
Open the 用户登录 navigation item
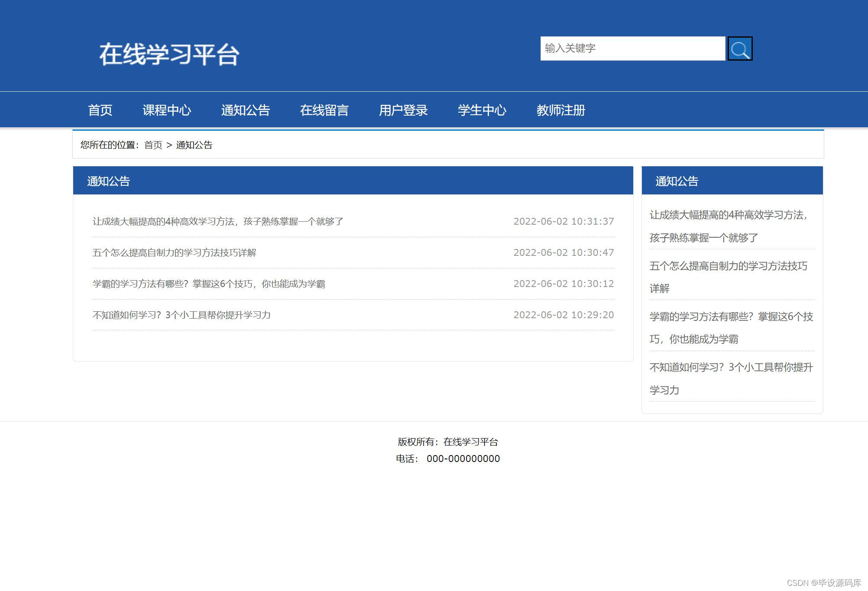(x=403, y=110)
